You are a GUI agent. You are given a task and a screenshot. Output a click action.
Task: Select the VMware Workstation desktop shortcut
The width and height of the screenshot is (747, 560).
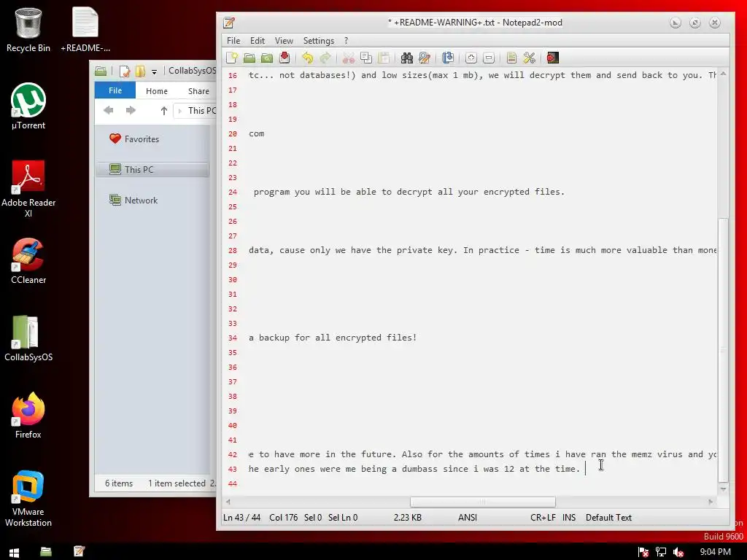(x=28, y=499)
